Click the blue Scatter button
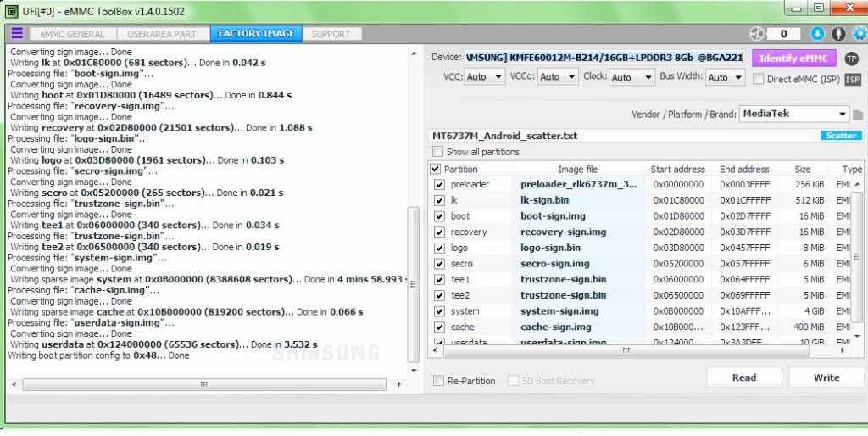Screen dimensions: 868x436 841,136
